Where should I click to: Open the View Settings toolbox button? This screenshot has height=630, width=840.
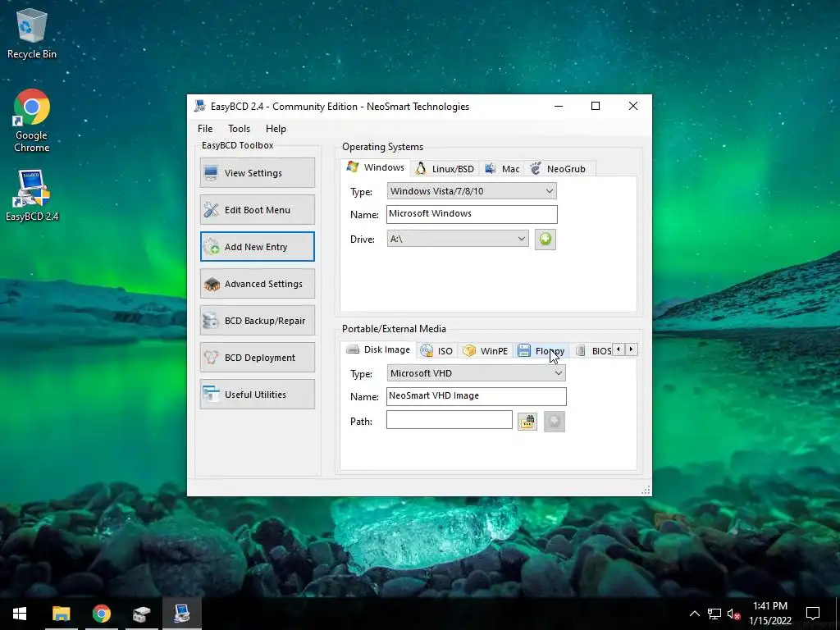coord(257,172)
